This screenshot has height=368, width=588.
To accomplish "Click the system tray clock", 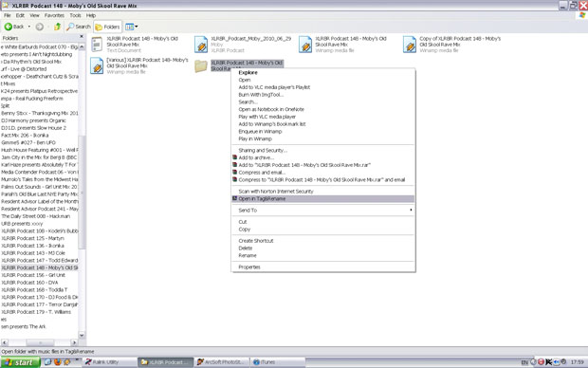I will (x=578, y=362).
